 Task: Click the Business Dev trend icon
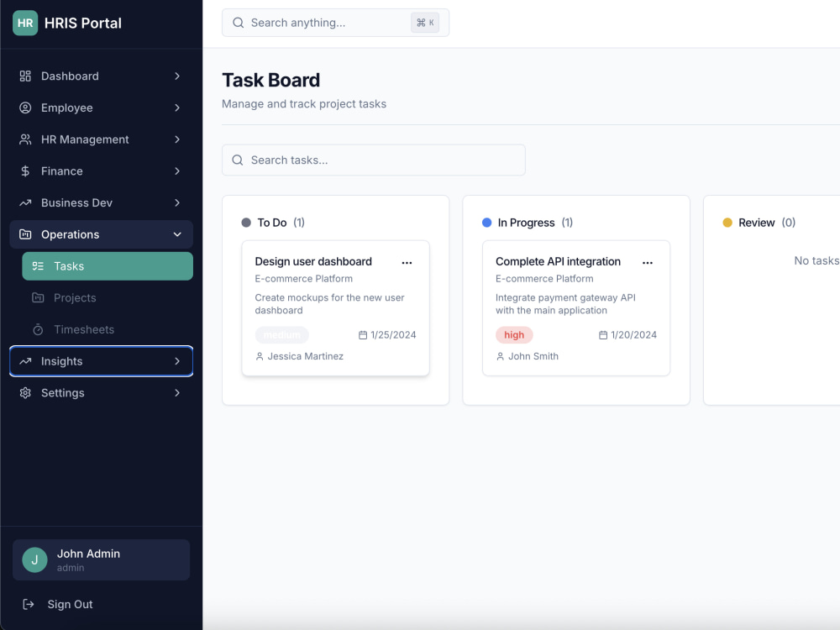coord(25,202)
